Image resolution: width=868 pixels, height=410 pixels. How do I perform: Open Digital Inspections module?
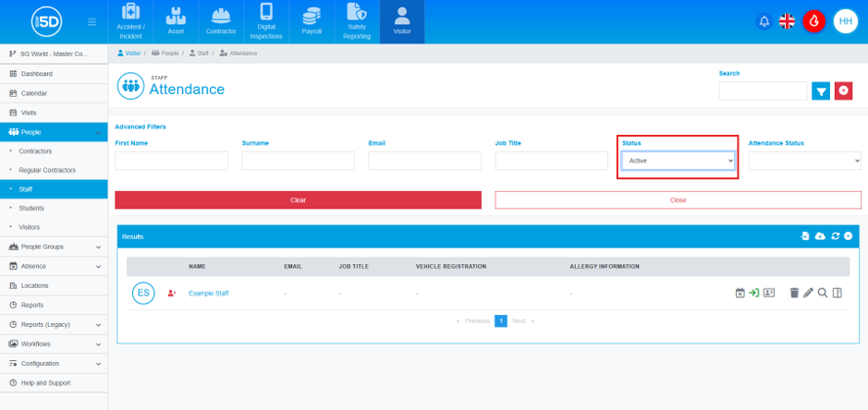pos(266,22)
